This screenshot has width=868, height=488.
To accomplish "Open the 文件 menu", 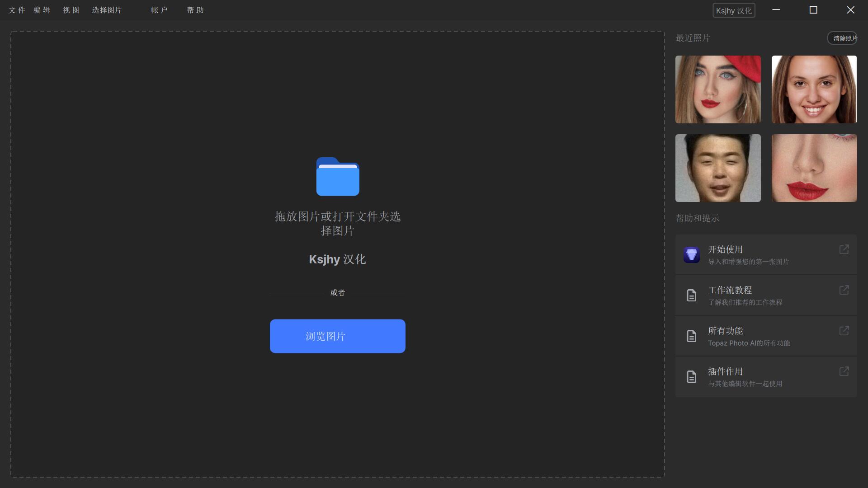I will tap(17, 10).
